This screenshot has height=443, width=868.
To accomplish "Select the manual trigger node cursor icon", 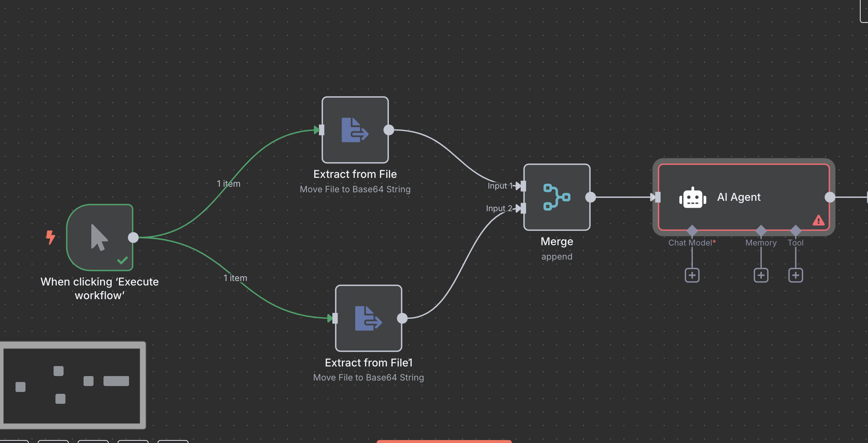I will [x=99, y=237].
